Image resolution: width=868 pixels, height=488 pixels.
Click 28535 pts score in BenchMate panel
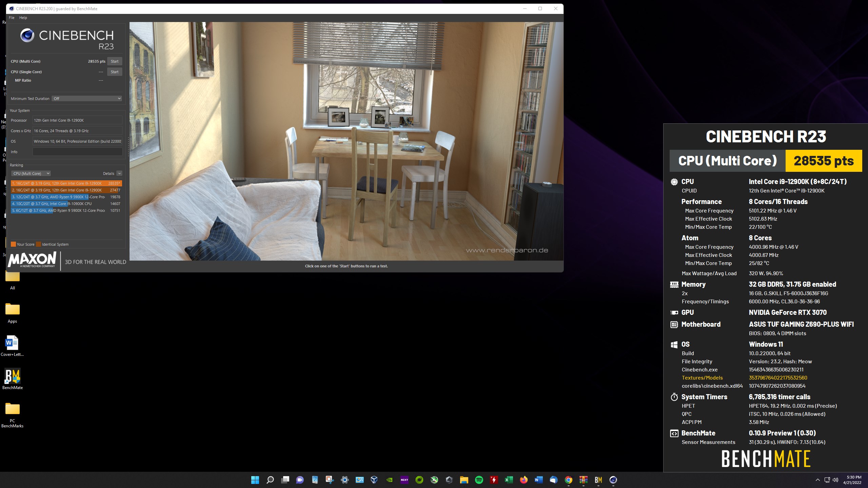(824, 161)
